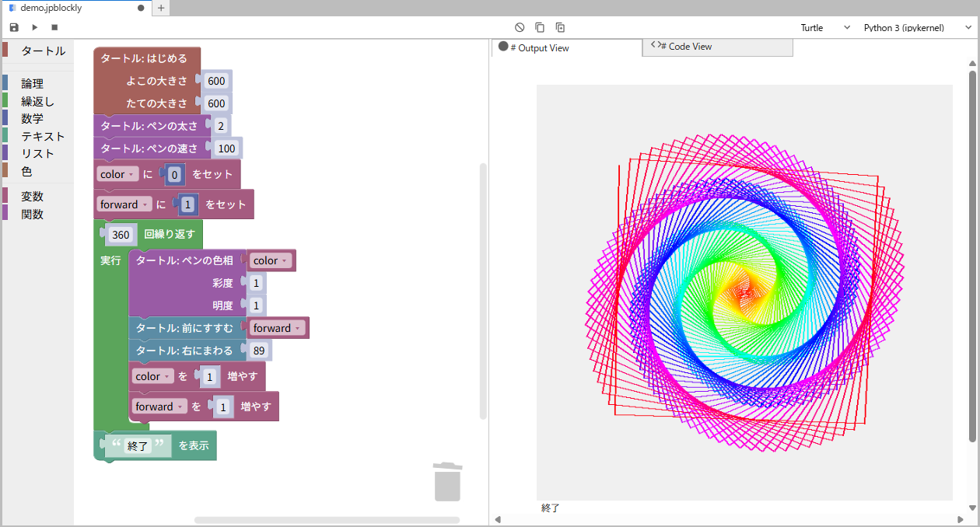Save the demo.jpblockly project
Screen dimensions: 980x527
tap(14, 26)
